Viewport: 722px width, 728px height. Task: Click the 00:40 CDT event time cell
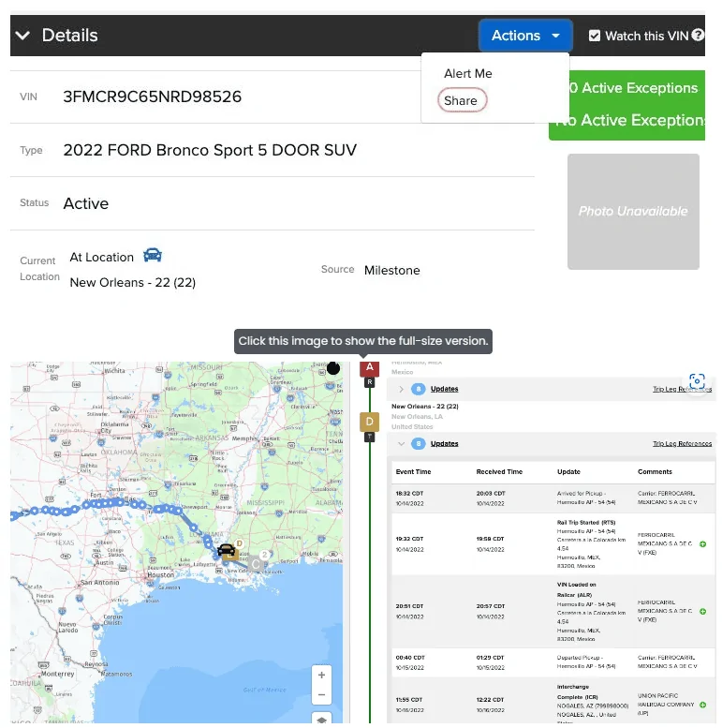coord(410,662)
